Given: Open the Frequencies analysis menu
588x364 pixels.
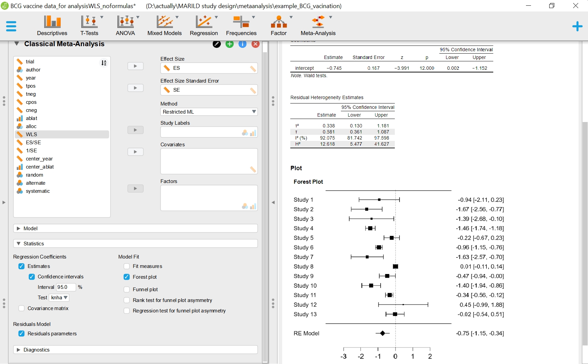Looking at the screenshot, I should 241,25.
